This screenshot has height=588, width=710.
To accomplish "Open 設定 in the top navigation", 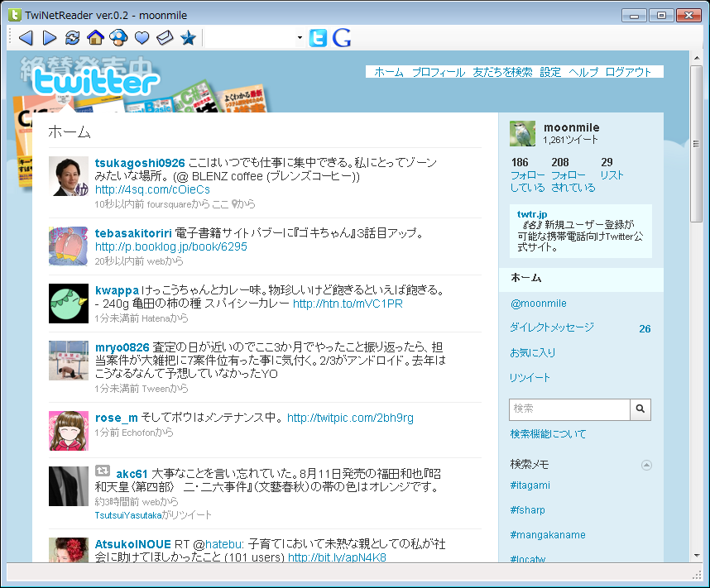I will click(x=550, y=72).
